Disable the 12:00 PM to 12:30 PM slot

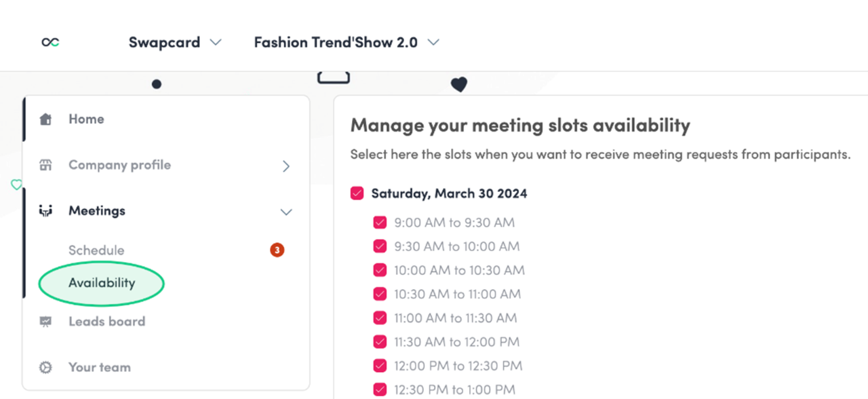click(x=380, y=366)
